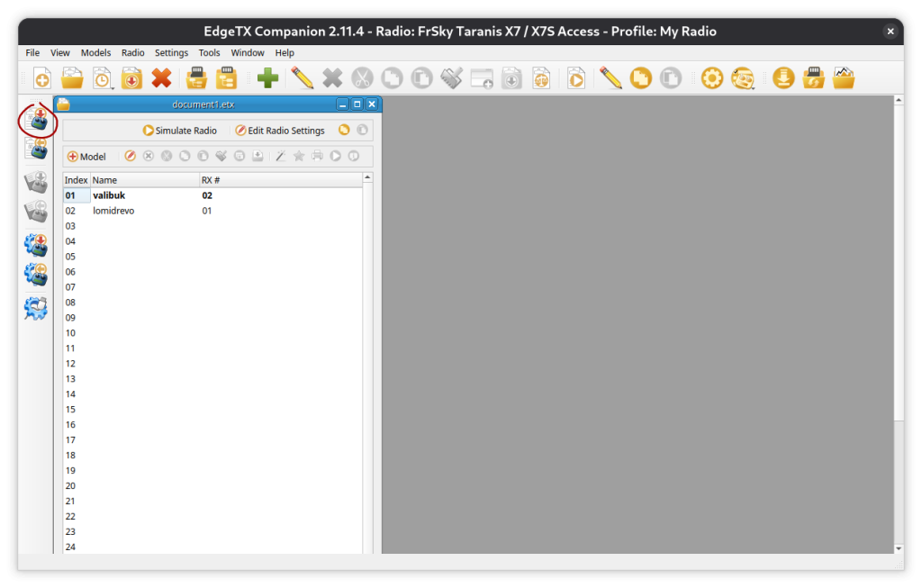Click the red X close-file toolbar icon
922x588 pixels.
(161, 78)
